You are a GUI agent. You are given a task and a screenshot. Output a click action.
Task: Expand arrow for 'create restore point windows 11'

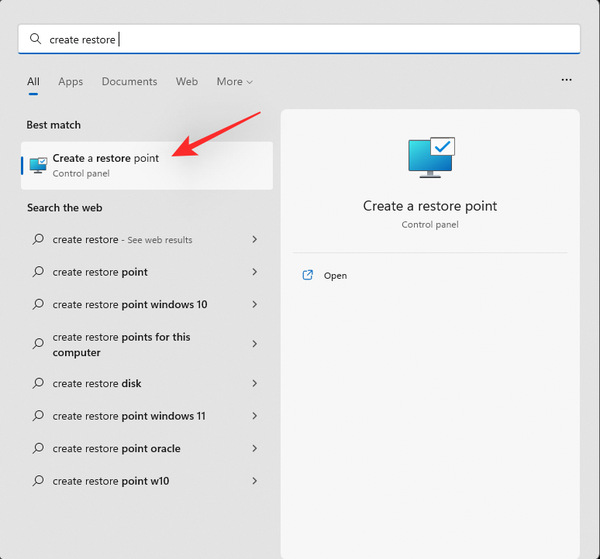255,416
